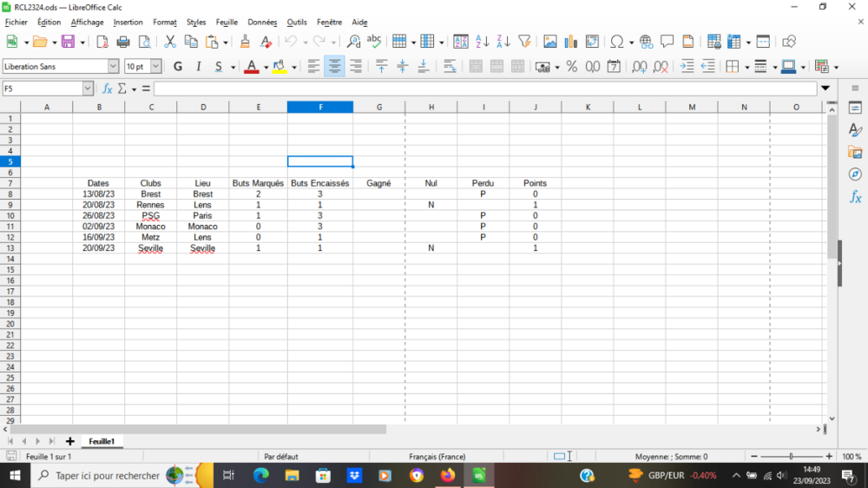Click the red font color swatch
Viewport: 868px width, 488px height.
click(251, 66)
